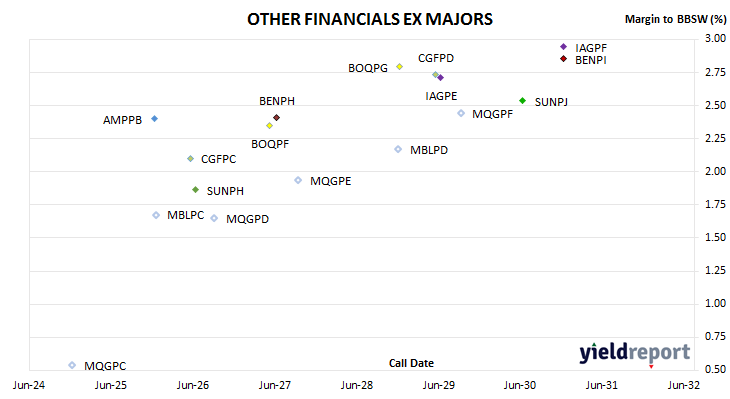Select the chart title Other Financials Ex Majors

370,19
